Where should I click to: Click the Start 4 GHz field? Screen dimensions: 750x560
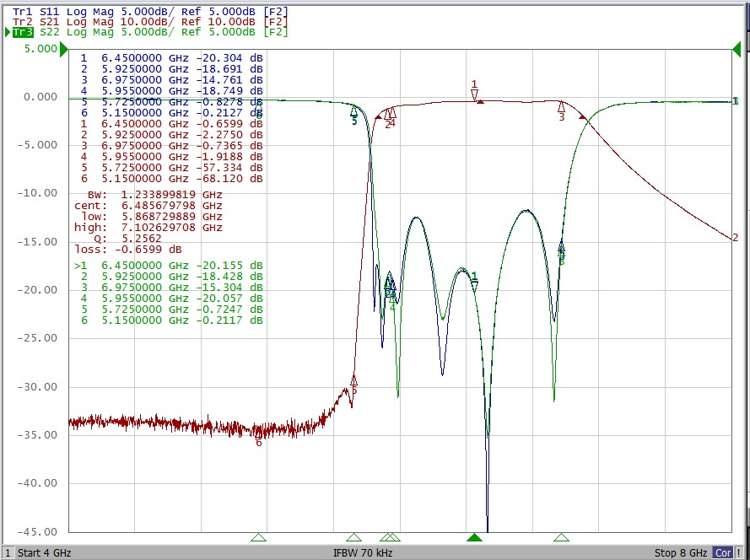click(x=40, y=553)
